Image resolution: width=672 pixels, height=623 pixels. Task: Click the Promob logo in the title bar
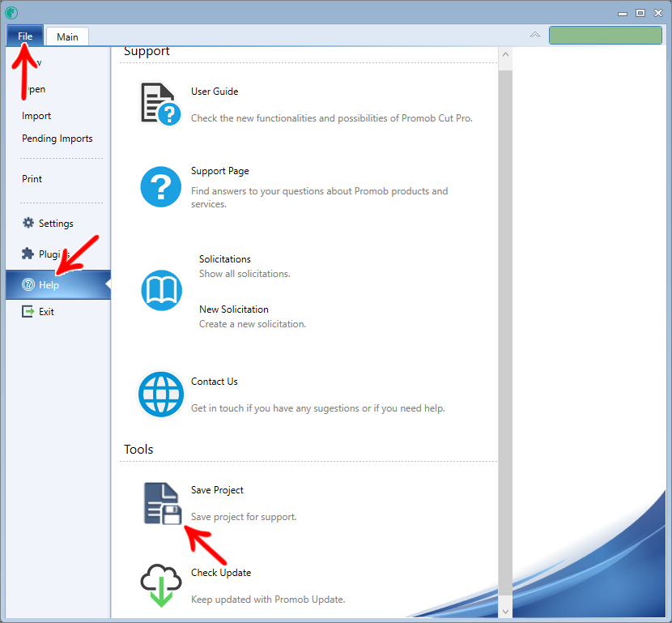point(11,13)
